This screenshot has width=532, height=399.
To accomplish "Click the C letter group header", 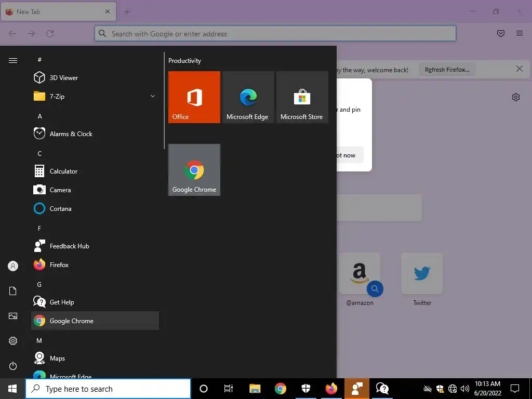I will (39, 153).
